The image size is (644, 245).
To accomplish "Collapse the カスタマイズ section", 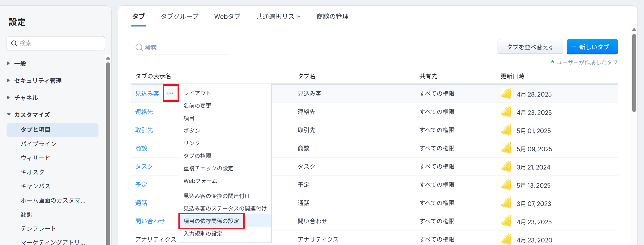I will tap(9, 115).
